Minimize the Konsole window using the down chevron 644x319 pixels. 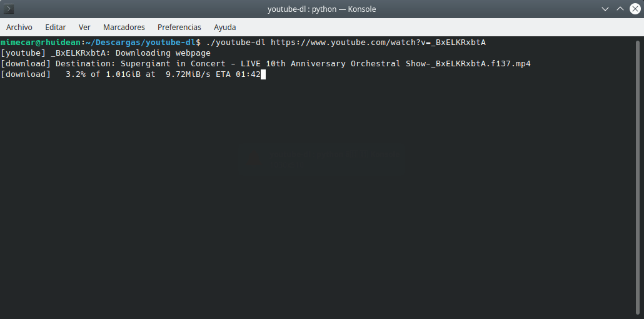[x=605, y=9]
